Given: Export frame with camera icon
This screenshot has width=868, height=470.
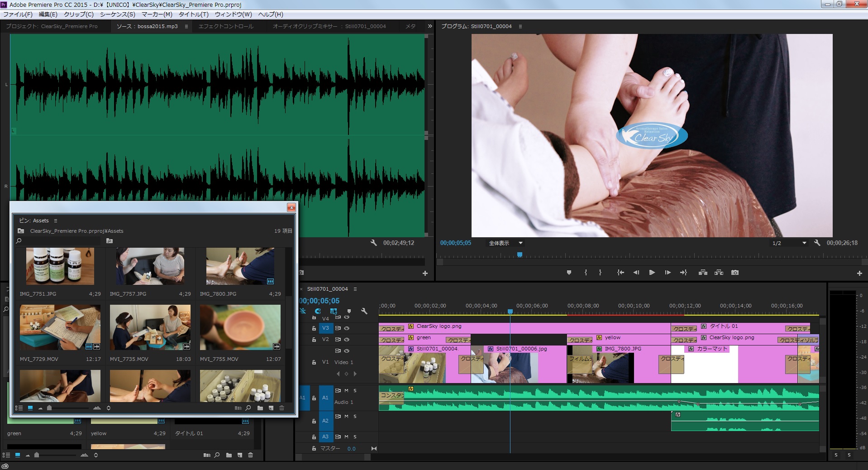Looking at the screenshot, I should pos(735,273).
